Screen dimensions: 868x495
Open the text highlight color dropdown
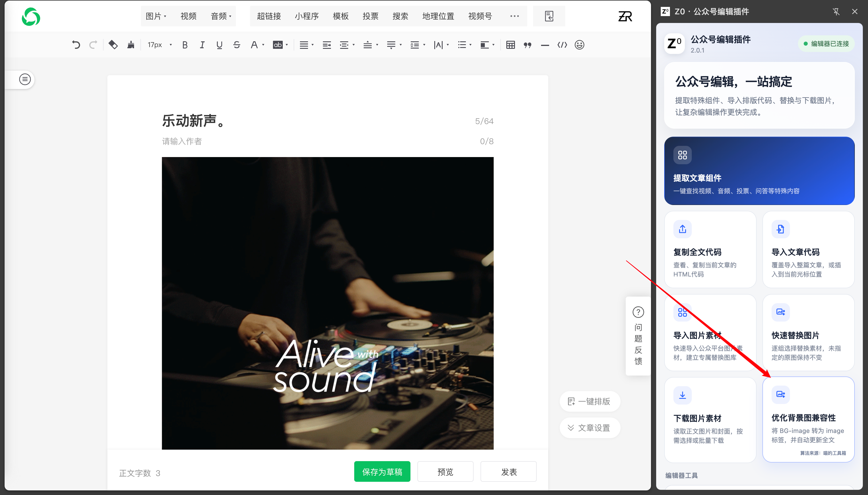287,45
